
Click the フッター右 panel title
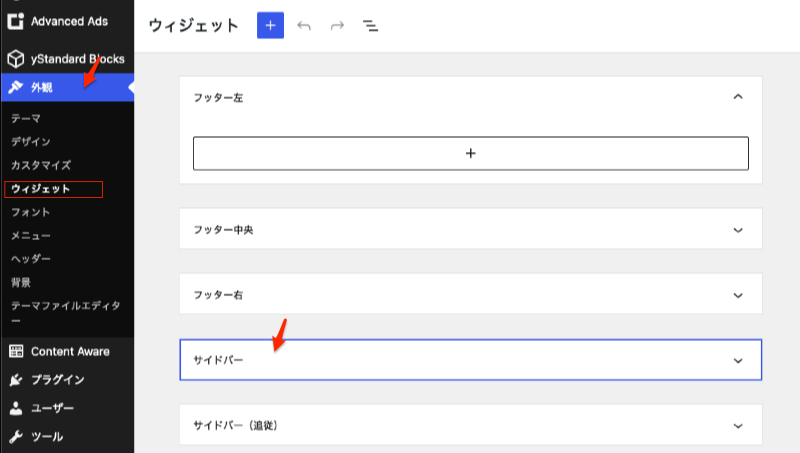(x=218, y=295)
